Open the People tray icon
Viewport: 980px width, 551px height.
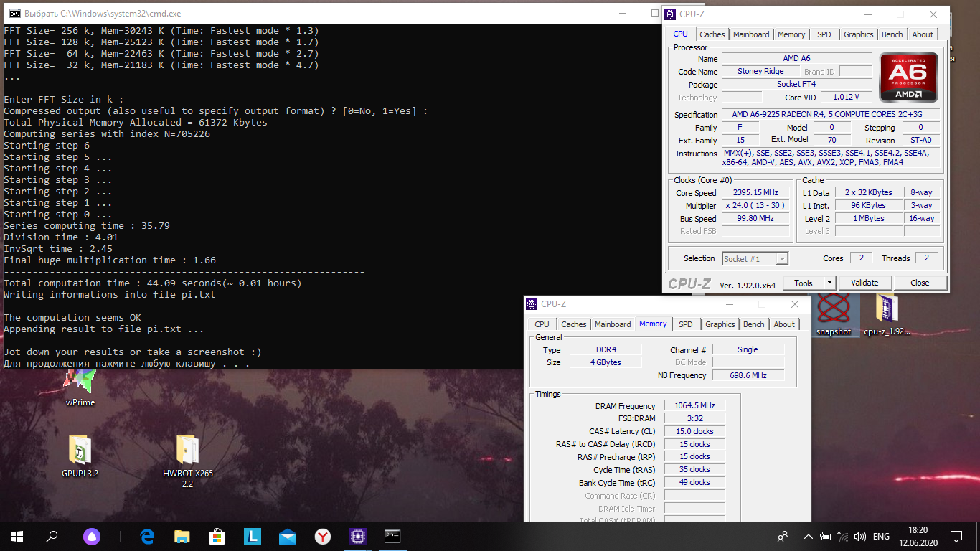point(783,536)
